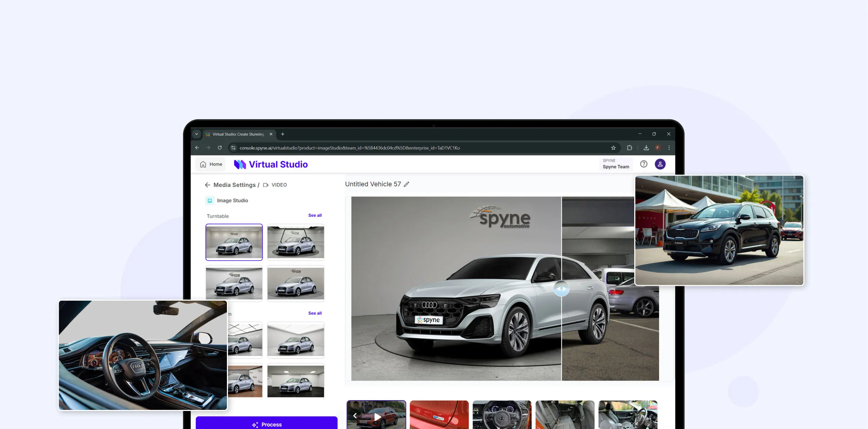The width and height of the screenshot is (868, 429).
Task: Select the first highlighted turntable background thumbnail
Action: 234,242
